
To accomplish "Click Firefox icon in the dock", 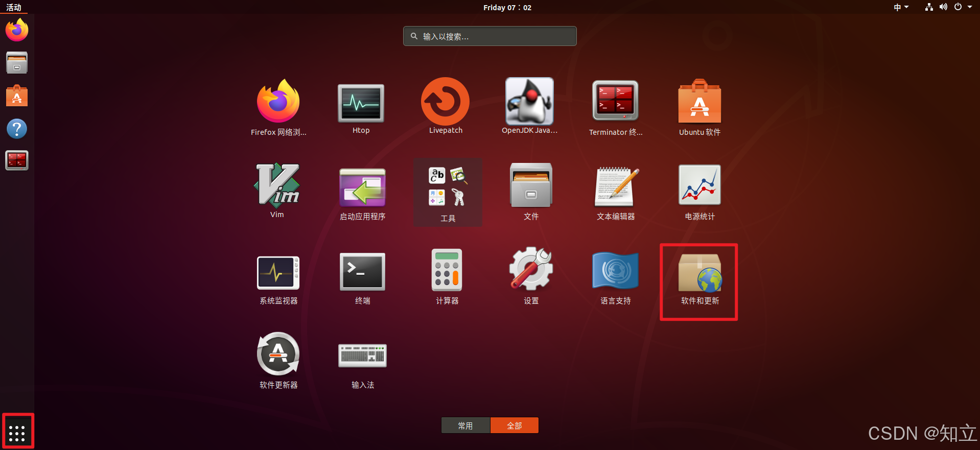I will coord(17,30).
